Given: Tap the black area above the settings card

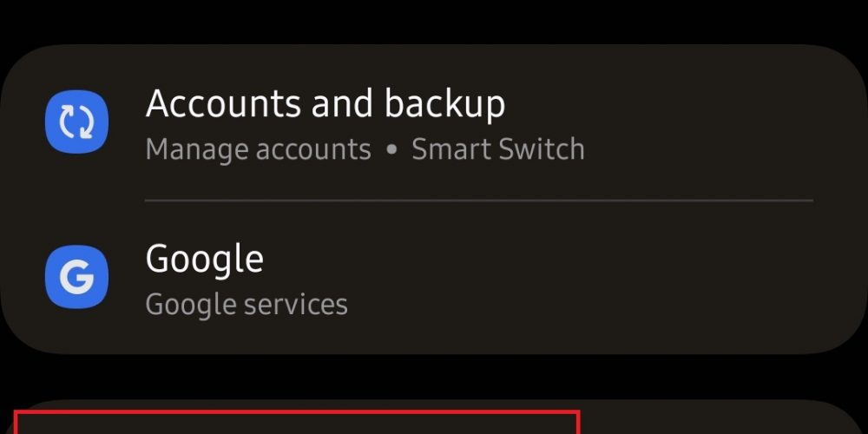Looking at the screenshot, I should point(434,19).
